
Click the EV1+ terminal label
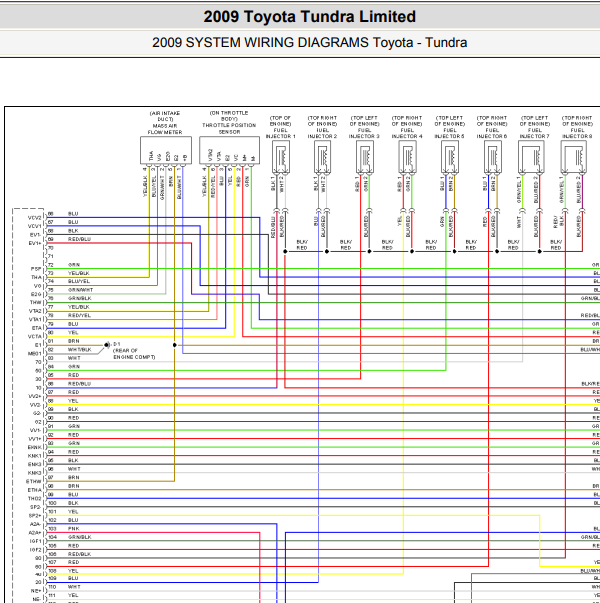pyautogui.click(x=35, y=243)
